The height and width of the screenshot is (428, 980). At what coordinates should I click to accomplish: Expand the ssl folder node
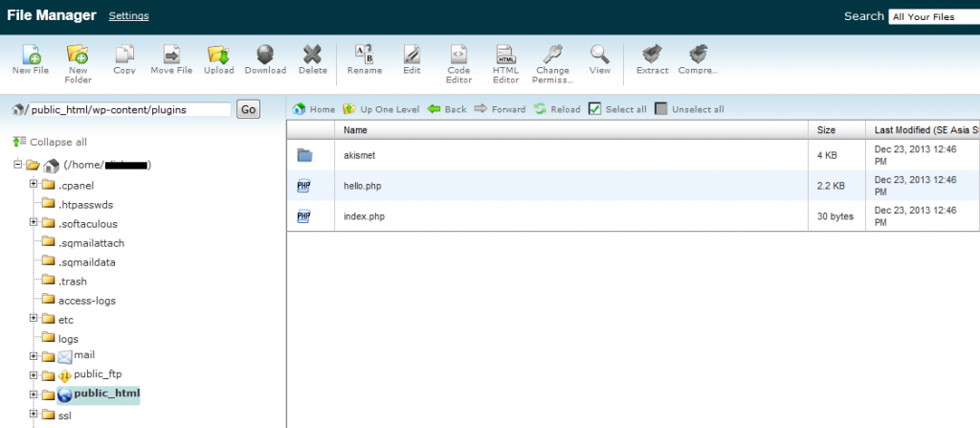pyautogui.click(x=33, y=415)
